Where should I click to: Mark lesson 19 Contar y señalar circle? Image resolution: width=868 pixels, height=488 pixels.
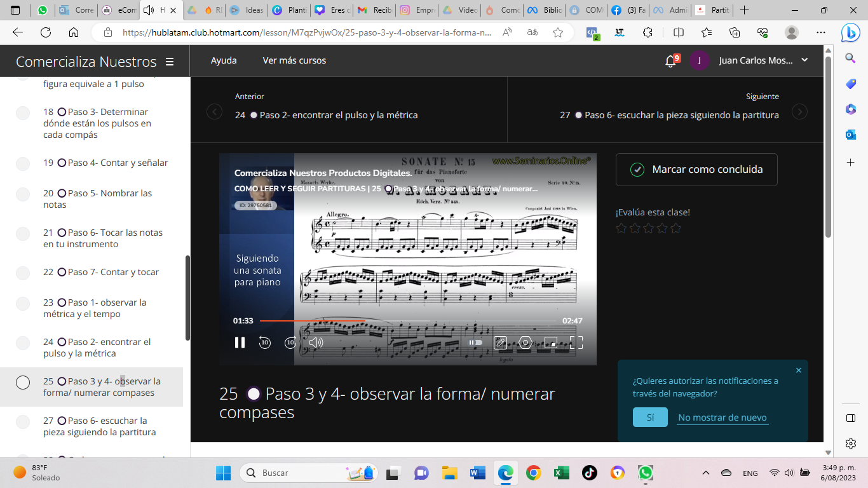tap(23, 163)
